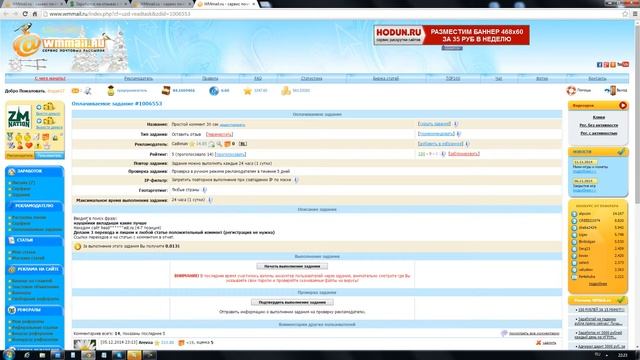Open the Windows Start button
The image size is (640, 360).
(8, 355)
